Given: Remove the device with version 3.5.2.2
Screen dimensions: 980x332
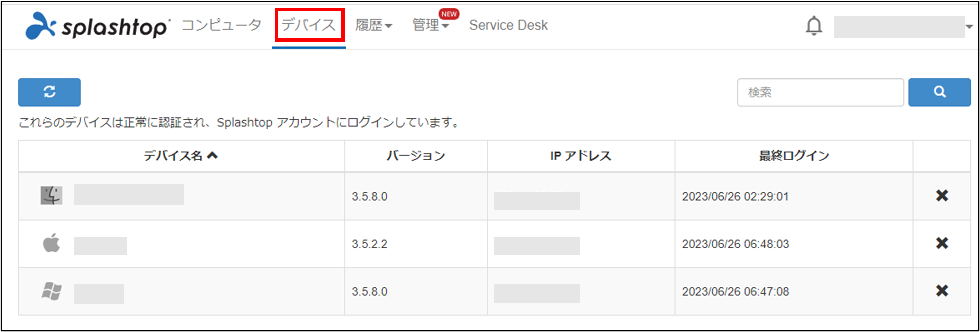Looking at the screenshot, I should click(x=942, y=243).
